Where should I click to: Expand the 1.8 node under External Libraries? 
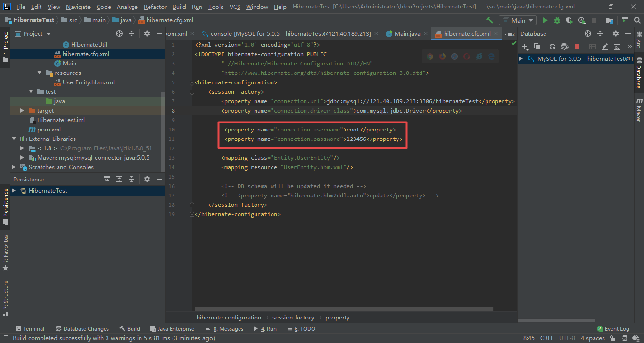21,147
